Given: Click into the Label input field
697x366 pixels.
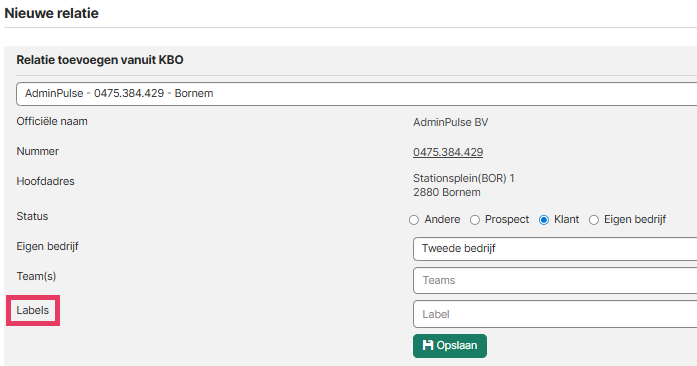Looking at the screenshot, I should (x=555, y=314).
